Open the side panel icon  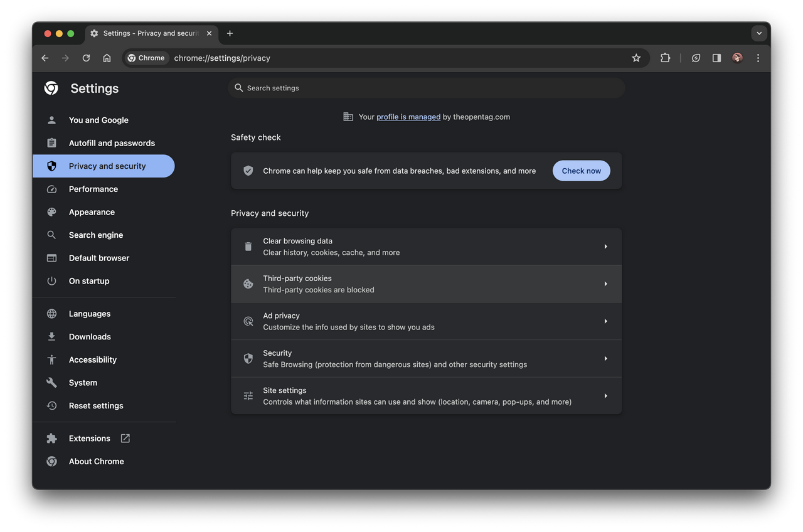tap(716, 58)
